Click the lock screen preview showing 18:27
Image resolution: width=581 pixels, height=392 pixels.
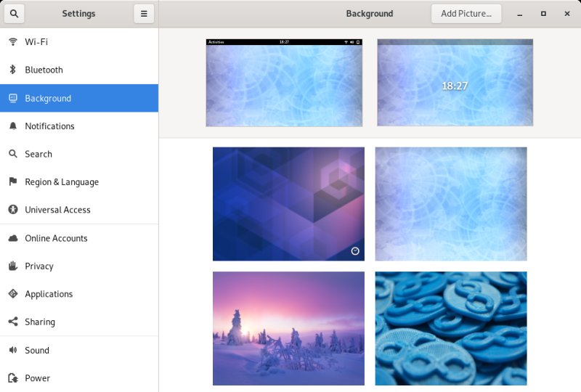coord(455,83)
